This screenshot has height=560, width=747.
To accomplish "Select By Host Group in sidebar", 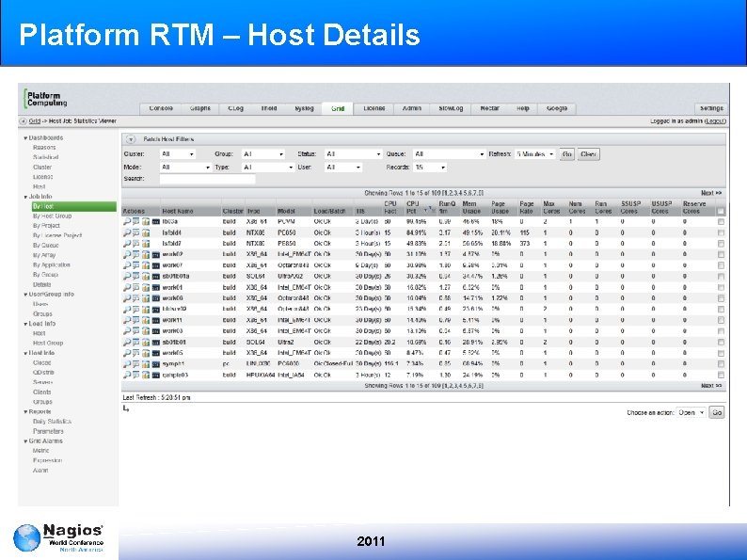I will (52, 216).
